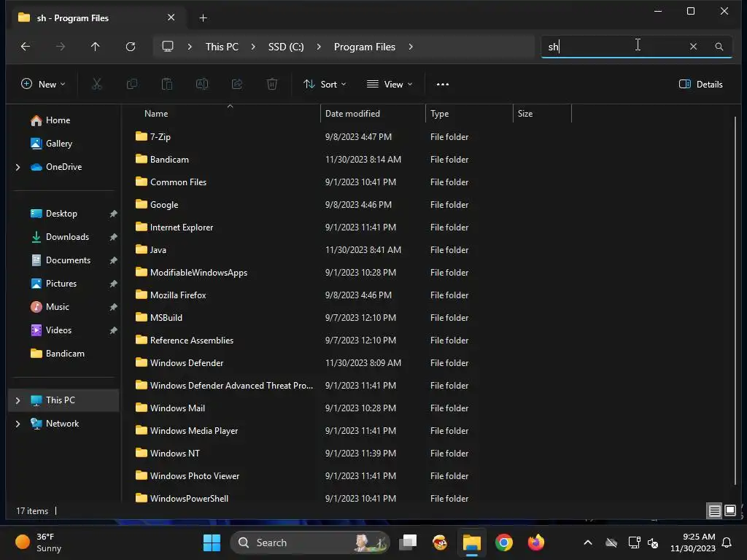The height and width of the screenshot is (560, 747).
Task: Switch to large thumbnails view icon in status bar
Action: (729, 511)
